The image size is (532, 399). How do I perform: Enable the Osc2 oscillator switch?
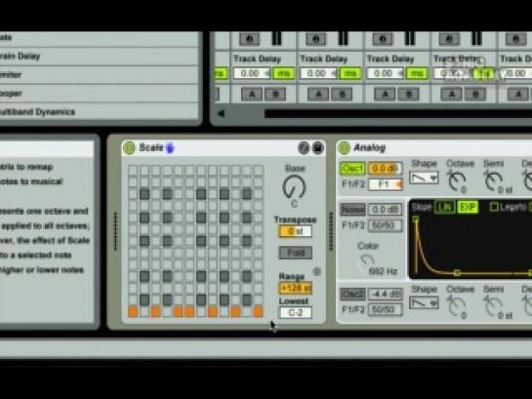(x=352, y=294)
